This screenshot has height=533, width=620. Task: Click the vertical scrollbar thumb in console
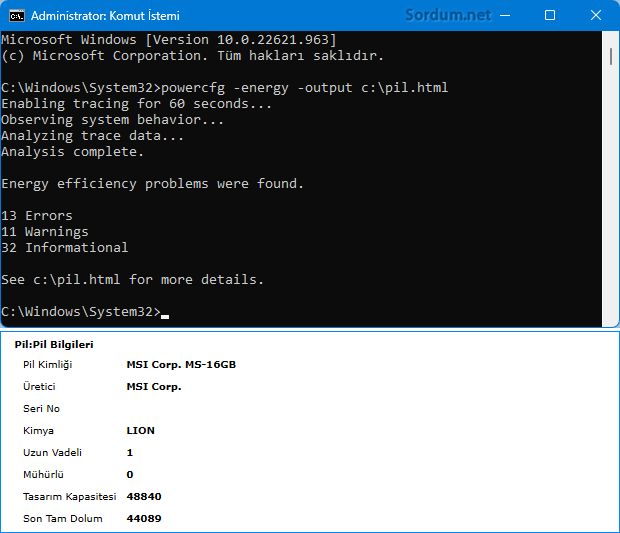pyautogui.click(x=611, y=56)
